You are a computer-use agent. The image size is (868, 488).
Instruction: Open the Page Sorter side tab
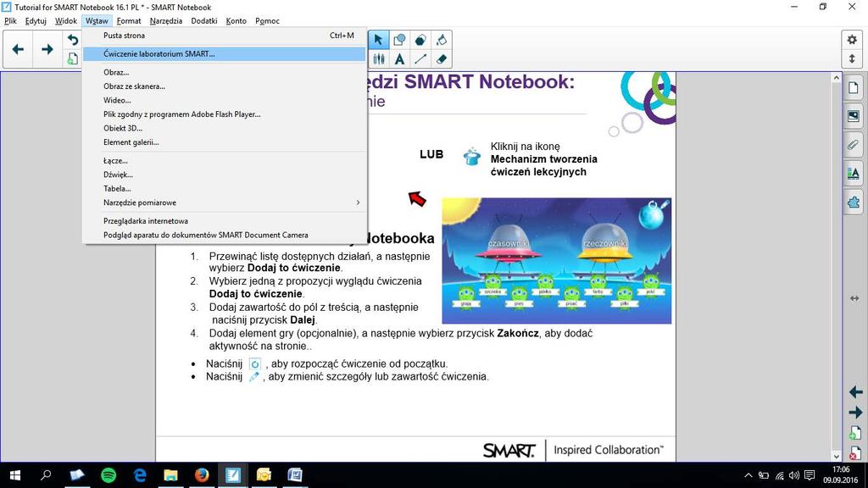pos(853,87)
